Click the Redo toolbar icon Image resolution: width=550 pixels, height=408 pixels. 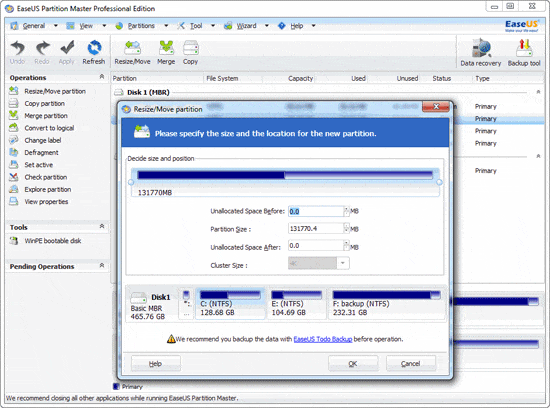click(x=42, y=48)
